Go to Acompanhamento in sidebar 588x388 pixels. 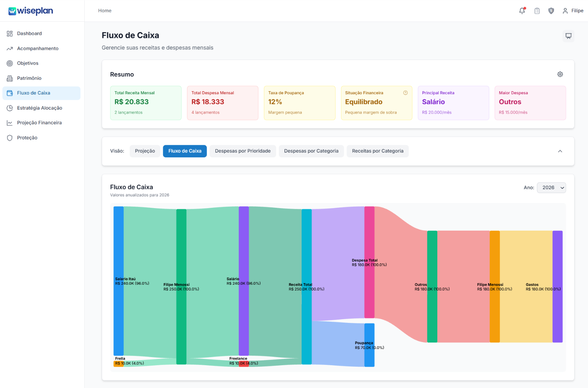[x=42, y=49]
